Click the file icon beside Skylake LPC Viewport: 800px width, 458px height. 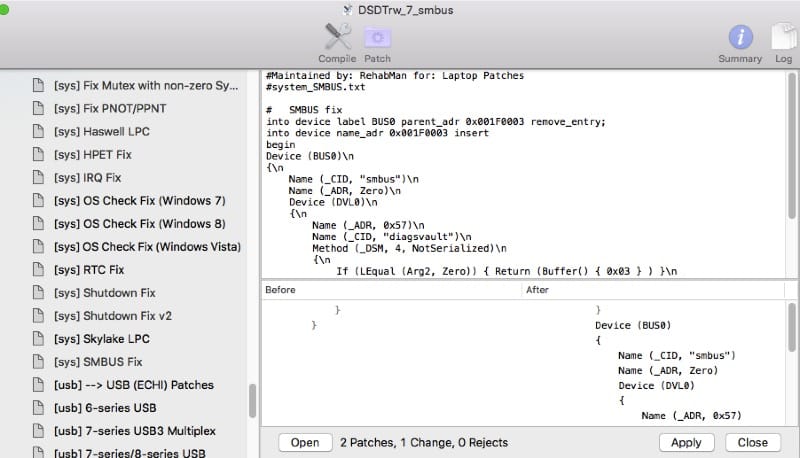(39, 339)
